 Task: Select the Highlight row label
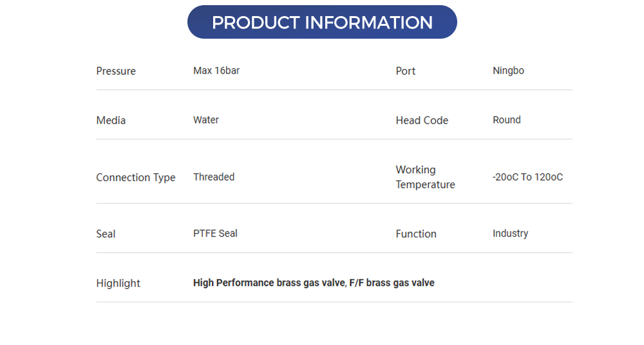pos(118,283)
